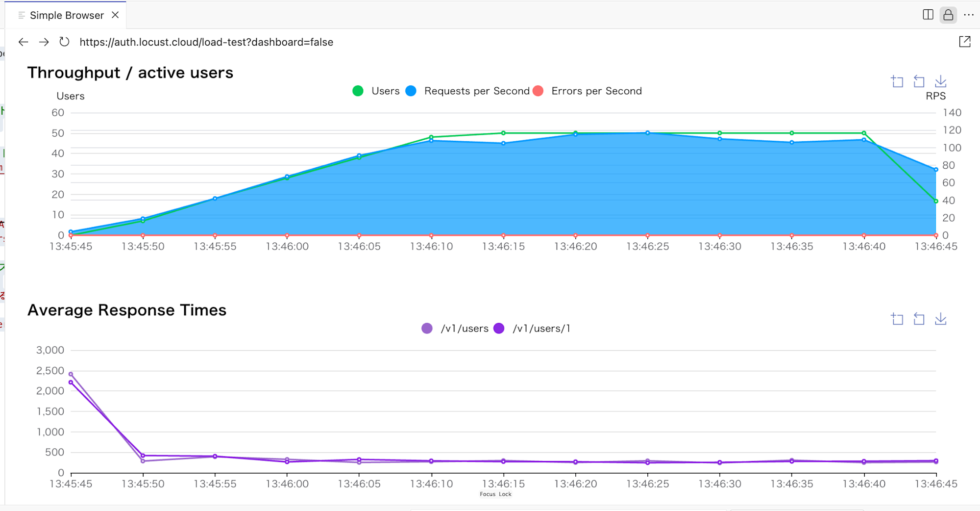Click the forward navigation arrow
This screenshot has height=511, width=980.
point(44,42)
